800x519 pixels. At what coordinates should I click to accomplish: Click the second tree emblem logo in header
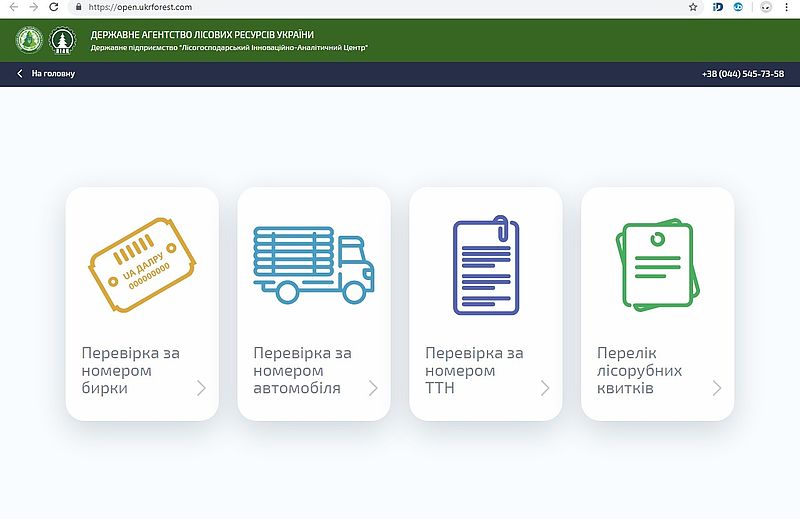click(x=63, y=40)
